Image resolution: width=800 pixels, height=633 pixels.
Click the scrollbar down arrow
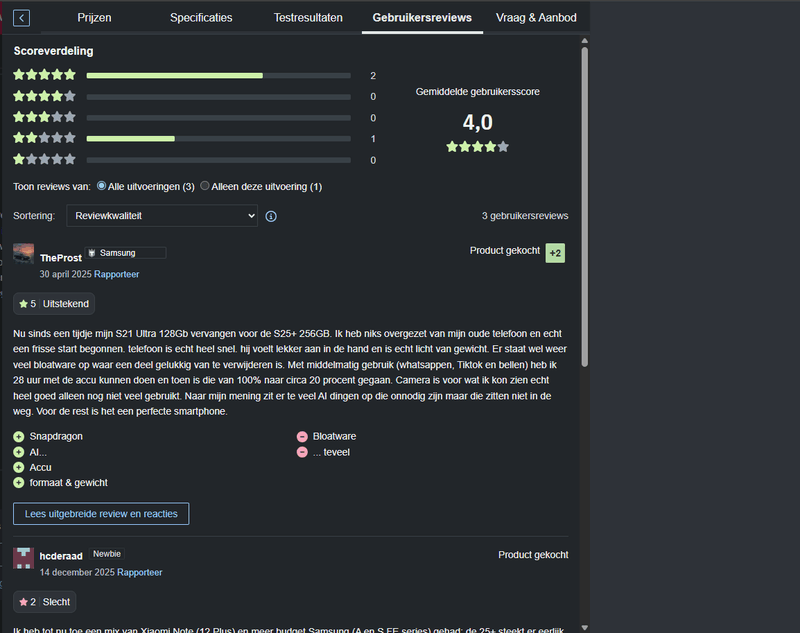pos(585,628)
